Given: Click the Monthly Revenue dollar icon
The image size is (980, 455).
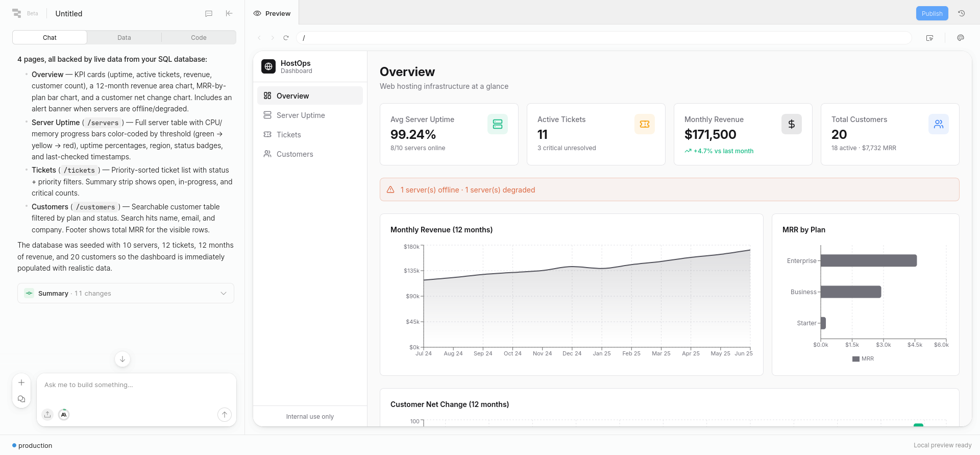Looking at the screenshot, I should coord(792,124).
